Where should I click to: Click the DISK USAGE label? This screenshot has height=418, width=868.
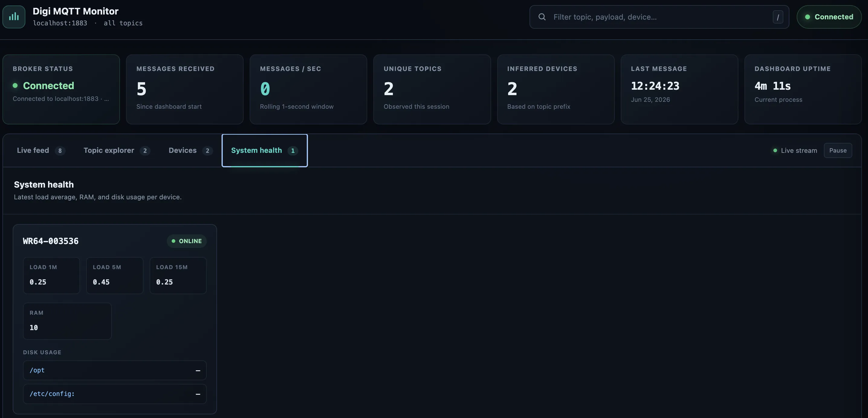coord(42,352)
